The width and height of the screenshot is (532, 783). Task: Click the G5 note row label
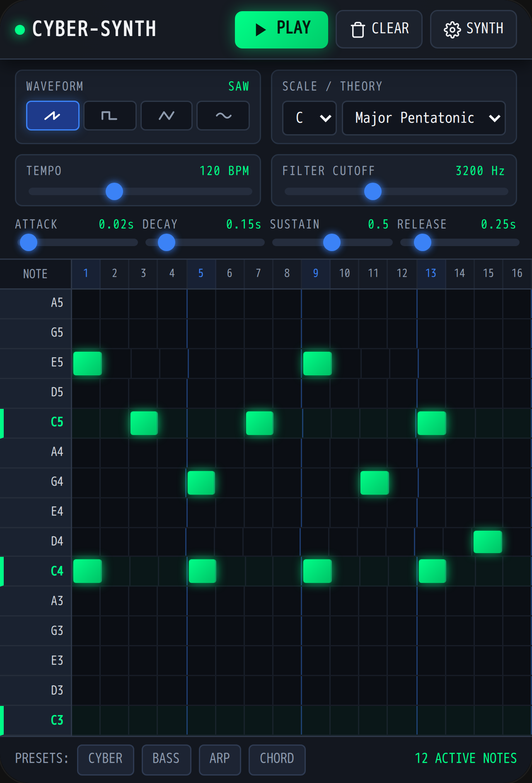tap(36, 333)
